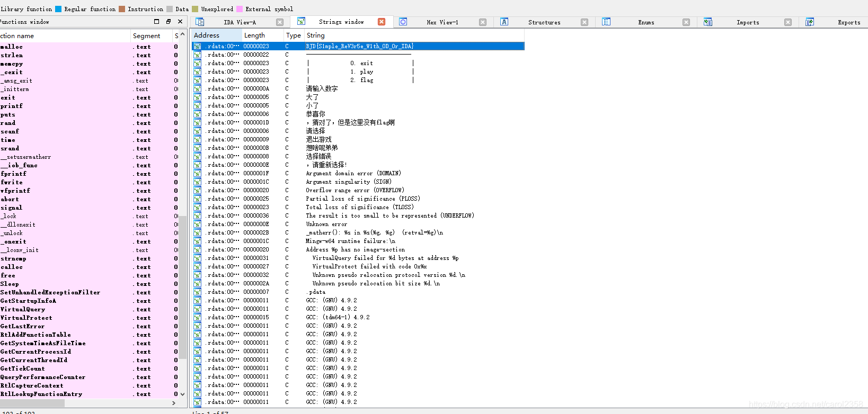The width and height of the screenshot is (868, 414).
Task: Select the BJD{Simple_ReV3r5e_With_OD_Or_IDA} string row
Action: pyautogui.click(x=358, y=46)
